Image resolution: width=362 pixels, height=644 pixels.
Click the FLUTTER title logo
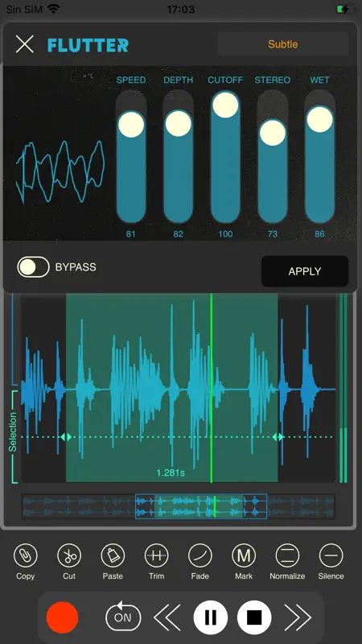click(x=88, y=45)
